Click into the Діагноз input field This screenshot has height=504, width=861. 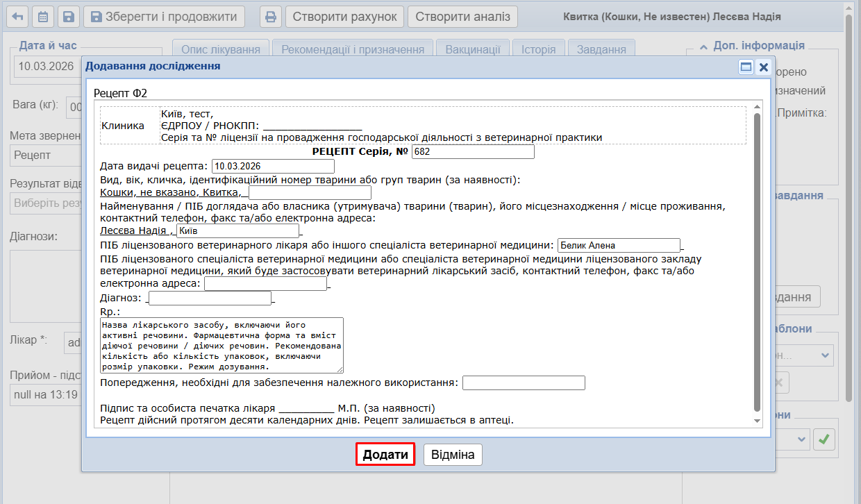[210, 299]
